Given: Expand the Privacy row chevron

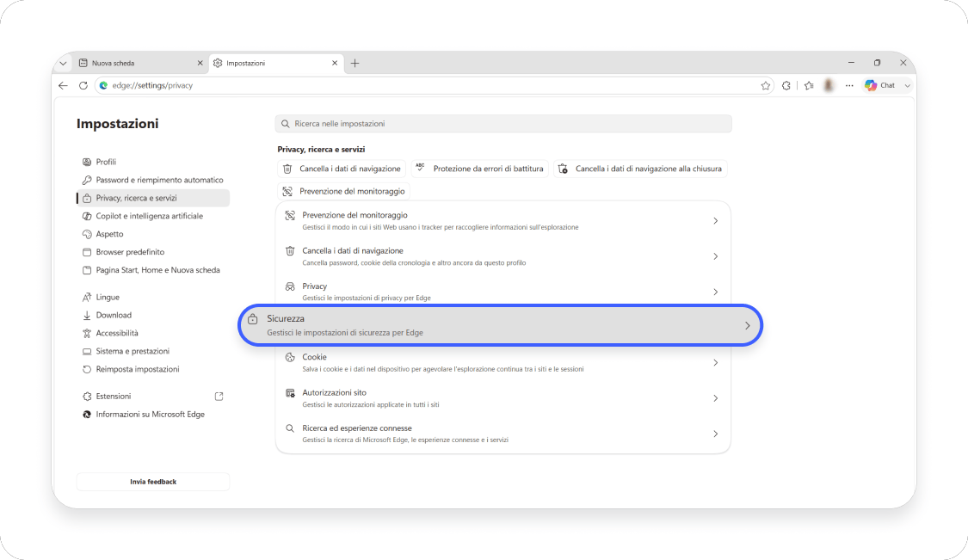Looking at the screenshot, I should [716, 292].
